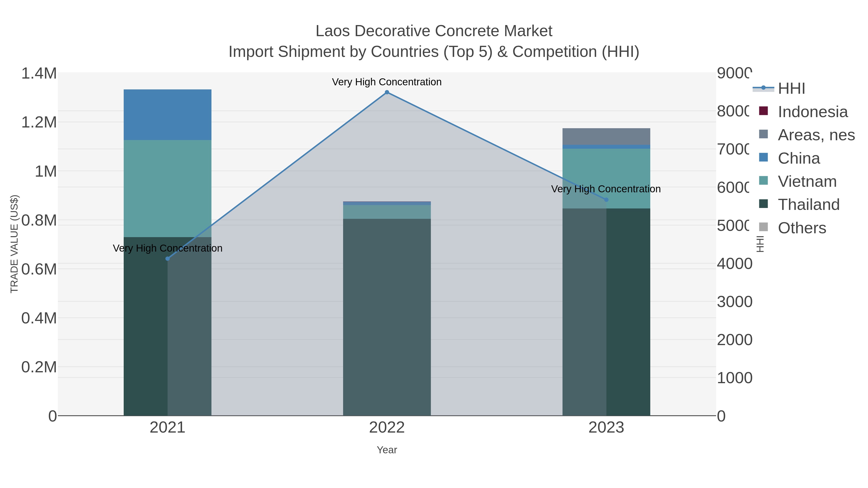This screenshot has width=868, height=488.
Task: Click the Thailand segment of 2022 bar
Action: point(387,317)
